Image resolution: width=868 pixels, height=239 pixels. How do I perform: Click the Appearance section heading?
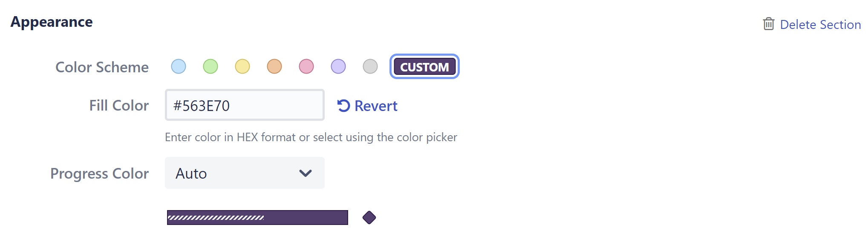[x=52, y=22]
